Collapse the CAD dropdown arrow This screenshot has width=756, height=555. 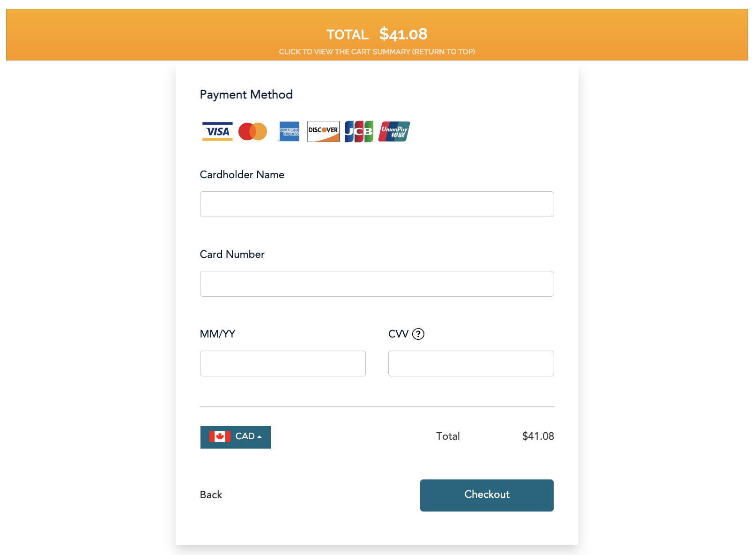pos(261,436)
